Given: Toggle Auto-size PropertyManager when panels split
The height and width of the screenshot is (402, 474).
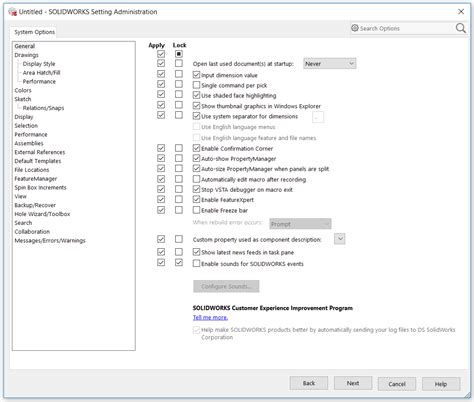Looking at the screenshot, I should point(196,169).
